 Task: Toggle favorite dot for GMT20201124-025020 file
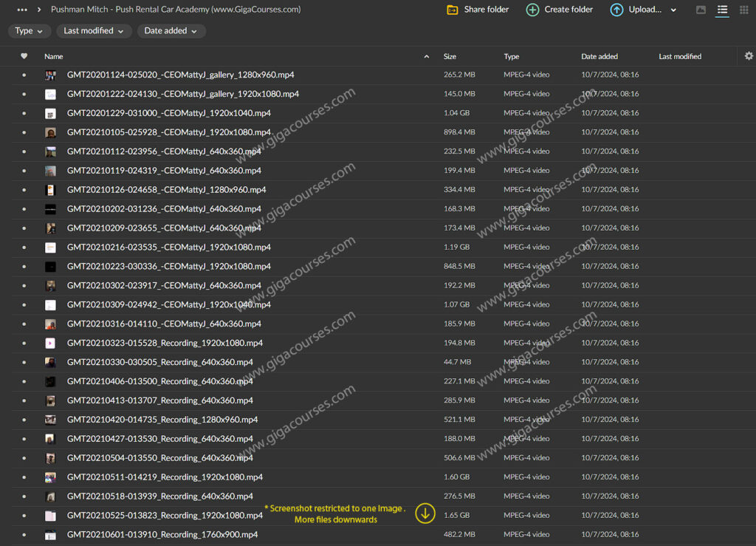click(x=24, y=75)
